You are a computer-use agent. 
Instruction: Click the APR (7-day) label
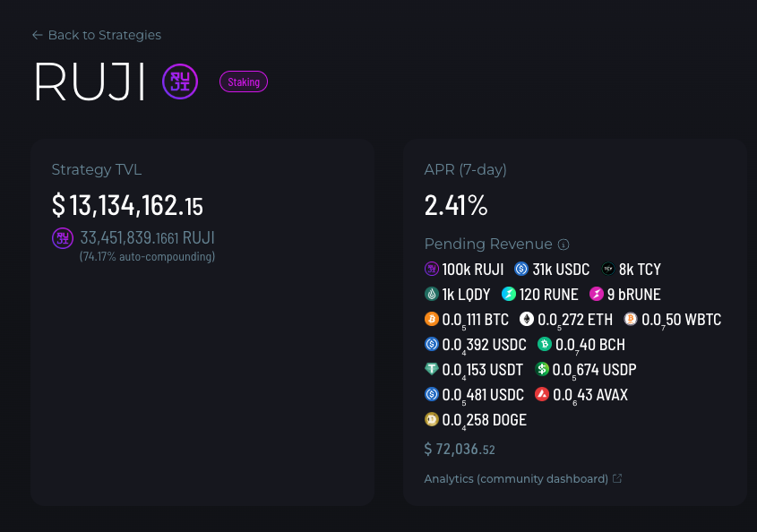[x=466, y=170]
